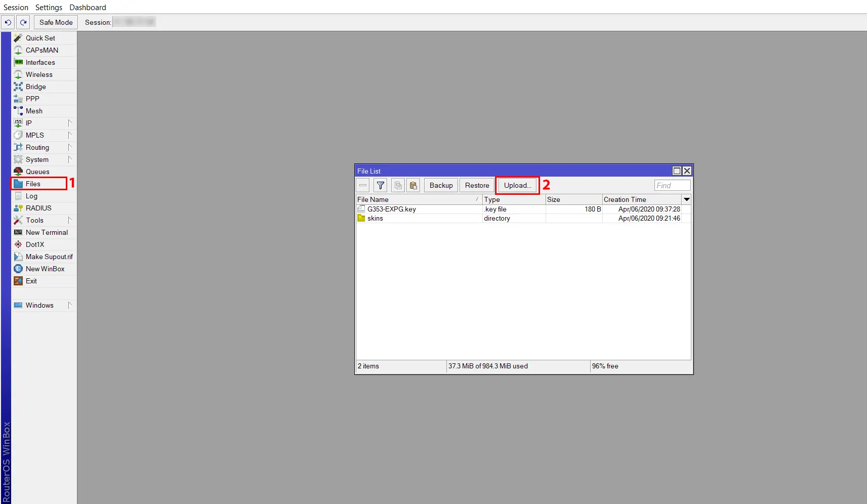Click the Backup button
Screen dimensions: 867x504
pyautogui.click(x=440, y=185)
